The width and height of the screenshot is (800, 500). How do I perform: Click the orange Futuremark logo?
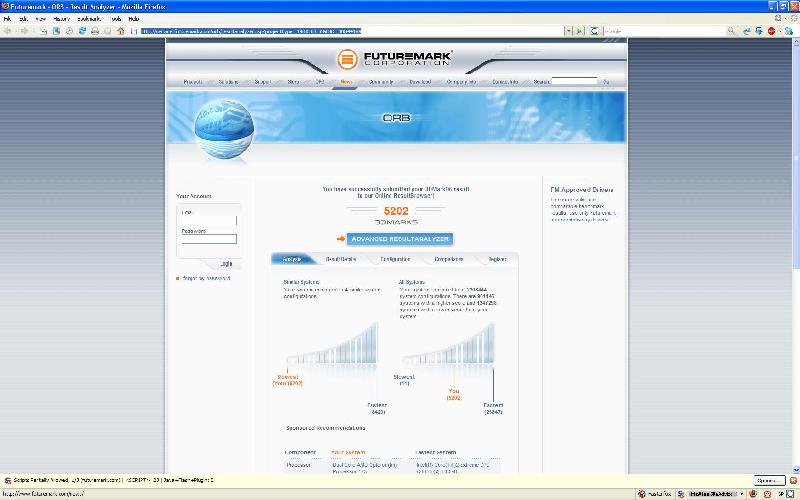[x=347, y=59]
